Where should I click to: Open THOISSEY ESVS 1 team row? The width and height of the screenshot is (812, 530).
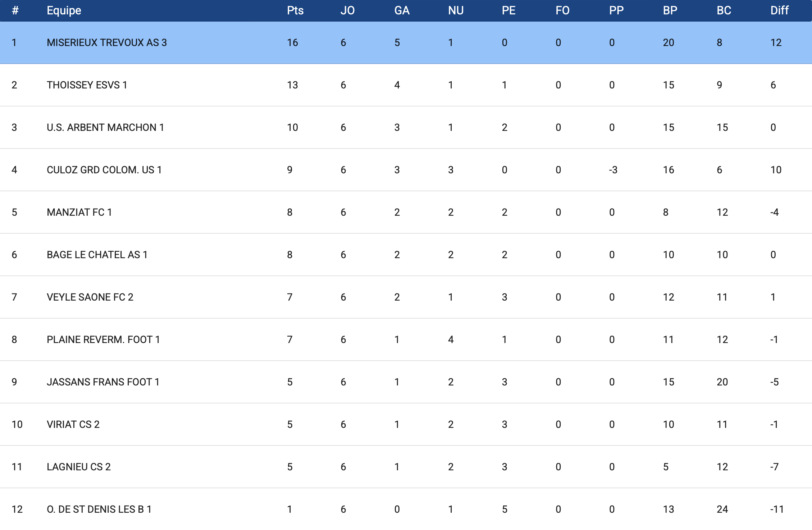click(x=87, y=85)
